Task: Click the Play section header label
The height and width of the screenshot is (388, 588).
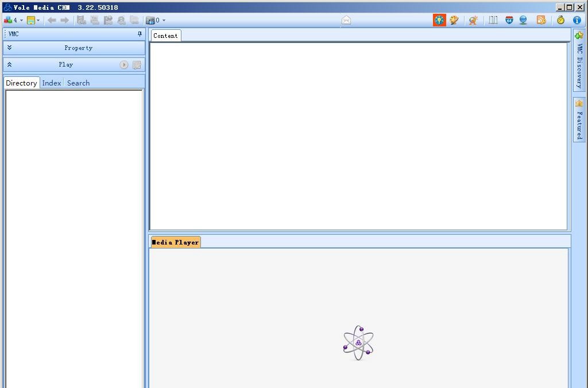Action: (66, 64)
